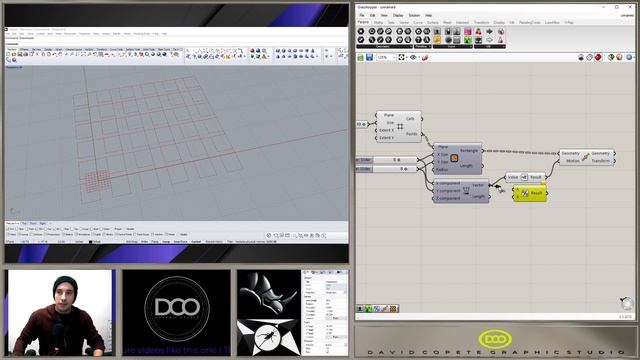The width and height of the screenshot is (640, 360).
Task: Switch to the Top viewport tab in Rhino
Action: (x=24, y=223)
